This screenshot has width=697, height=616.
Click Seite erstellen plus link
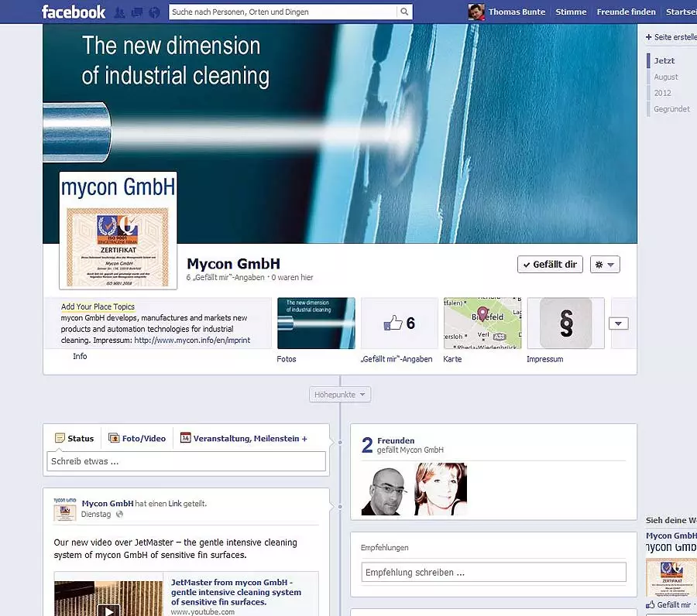(x=671, y=37)
